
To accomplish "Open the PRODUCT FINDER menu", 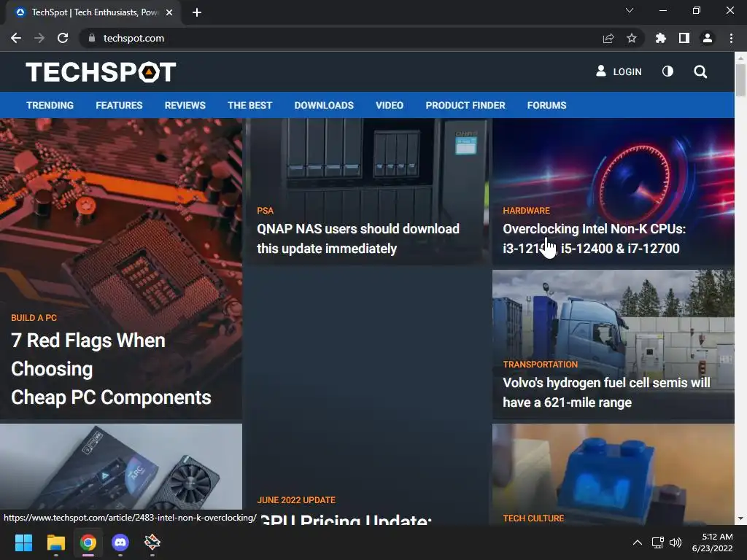I will coord(465,105).
